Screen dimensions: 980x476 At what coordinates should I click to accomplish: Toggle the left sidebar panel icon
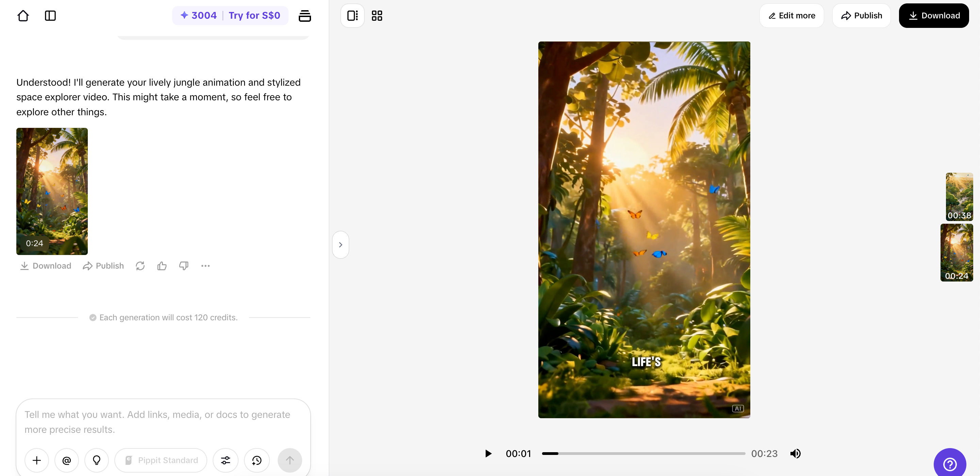50,16
